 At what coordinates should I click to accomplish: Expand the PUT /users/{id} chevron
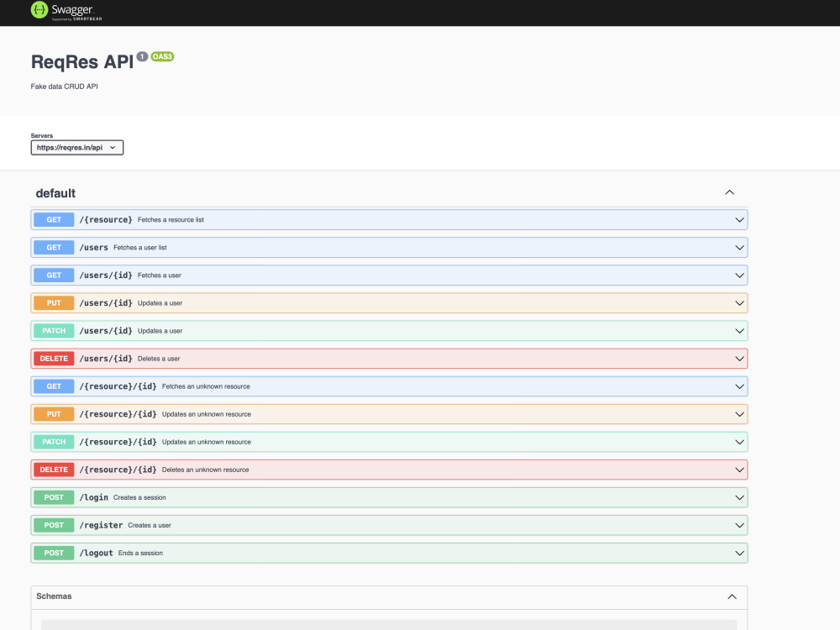point(739,303)
